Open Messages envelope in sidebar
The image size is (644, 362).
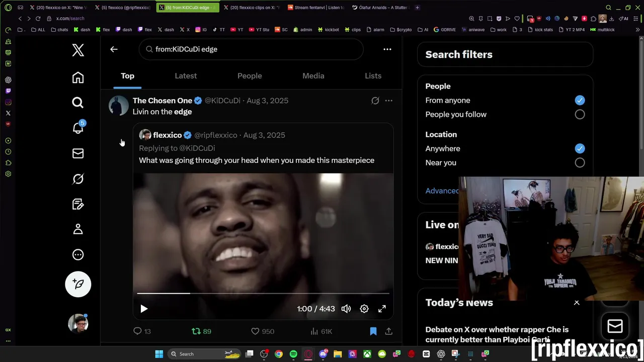(x=78, y=153)
